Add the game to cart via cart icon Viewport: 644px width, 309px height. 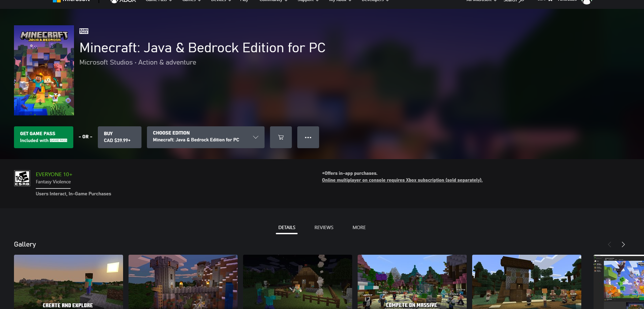pos(281,137)
